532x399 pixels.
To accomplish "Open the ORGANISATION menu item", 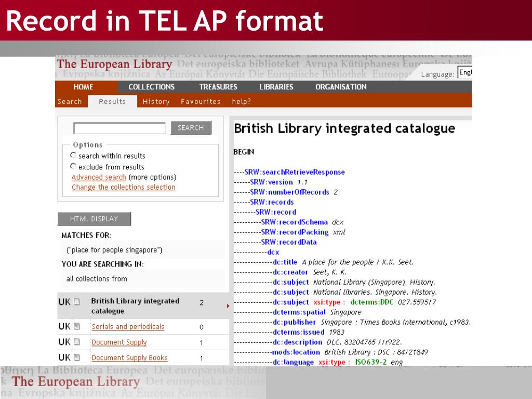I will 341,87.
